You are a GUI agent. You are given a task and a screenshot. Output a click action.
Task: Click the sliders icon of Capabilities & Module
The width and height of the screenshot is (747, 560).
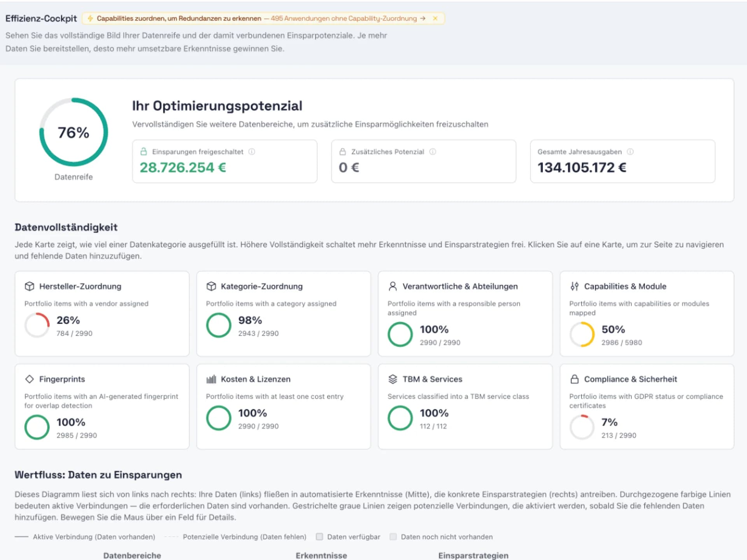click(x=575, y=286)
